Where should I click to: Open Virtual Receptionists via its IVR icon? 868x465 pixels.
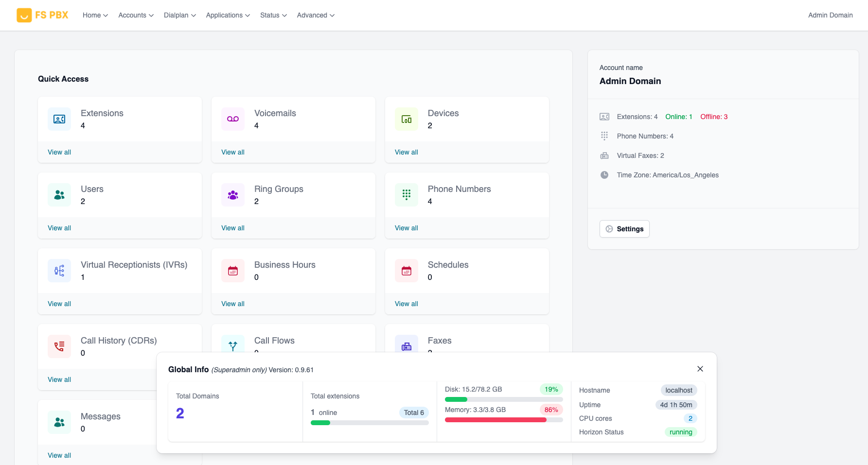click(x=59, y=270)
